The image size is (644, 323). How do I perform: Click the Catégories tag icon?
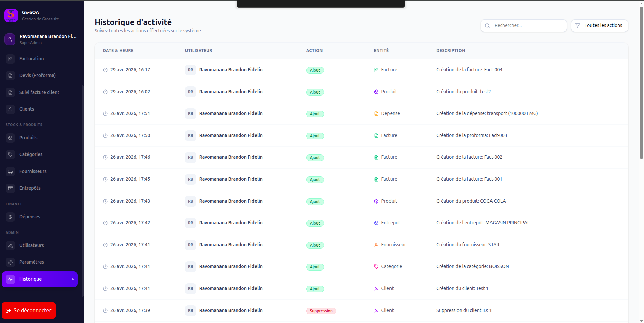(10, 155)
